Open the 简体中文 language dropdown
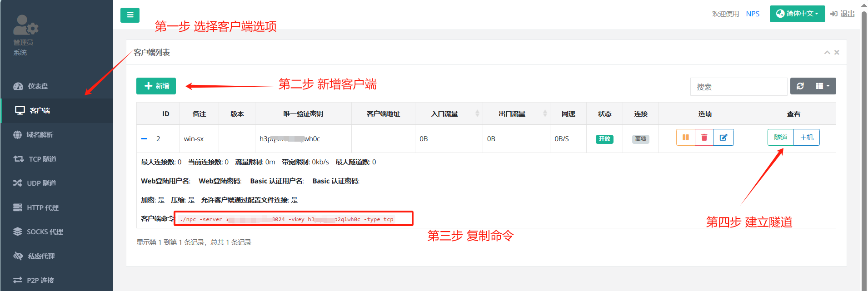Viewport: 868px width, 291px height. click(x=797, y=14)
